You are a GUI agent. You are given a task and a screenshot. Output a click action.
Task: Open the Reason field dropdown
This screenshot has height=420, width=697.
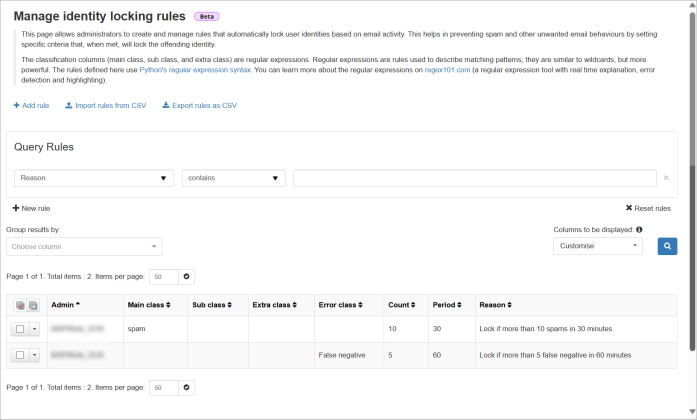(94, 178)
